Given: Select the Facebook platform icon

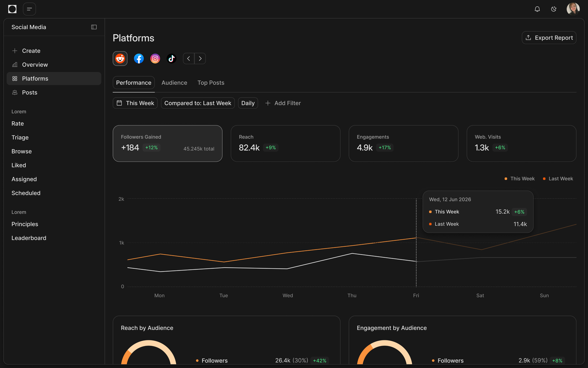Looking at the screenshot, I should pyautogui.click(x=139, y=59).
